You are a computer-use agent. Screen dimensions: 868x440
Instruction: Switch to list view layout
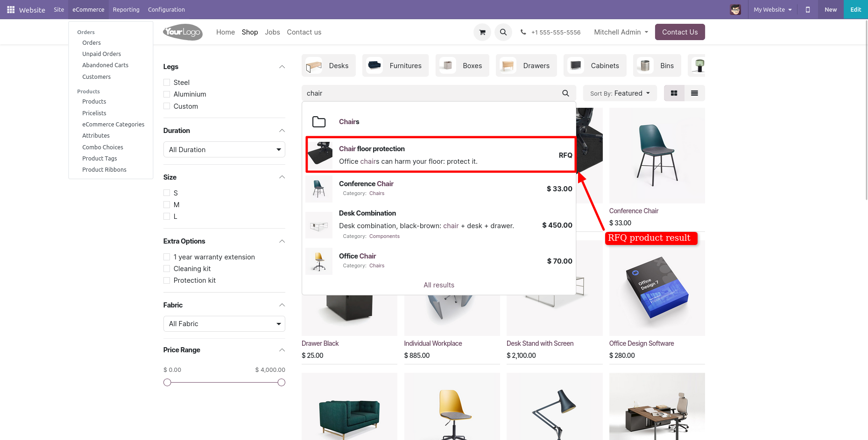point(694,93)
